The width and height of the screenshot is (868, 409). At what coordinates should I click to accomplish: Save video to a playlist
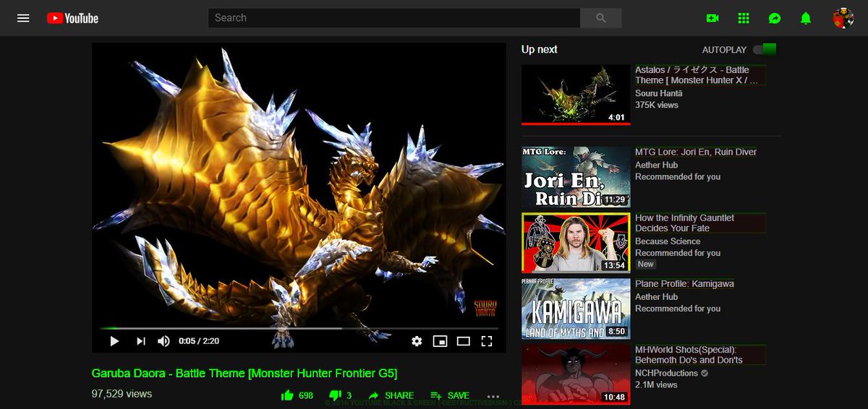pyautogui.click(x=450, y=395)
